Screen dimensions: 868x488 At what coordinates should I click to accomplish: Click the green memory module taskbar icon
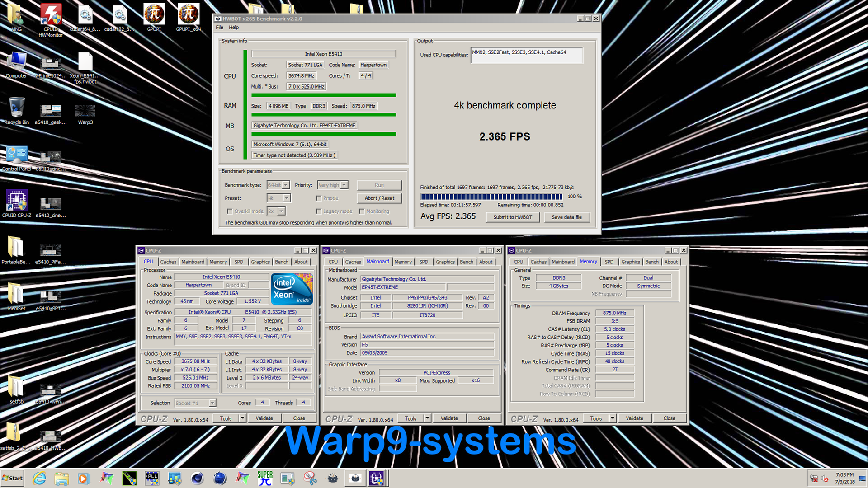pos(129,478)
